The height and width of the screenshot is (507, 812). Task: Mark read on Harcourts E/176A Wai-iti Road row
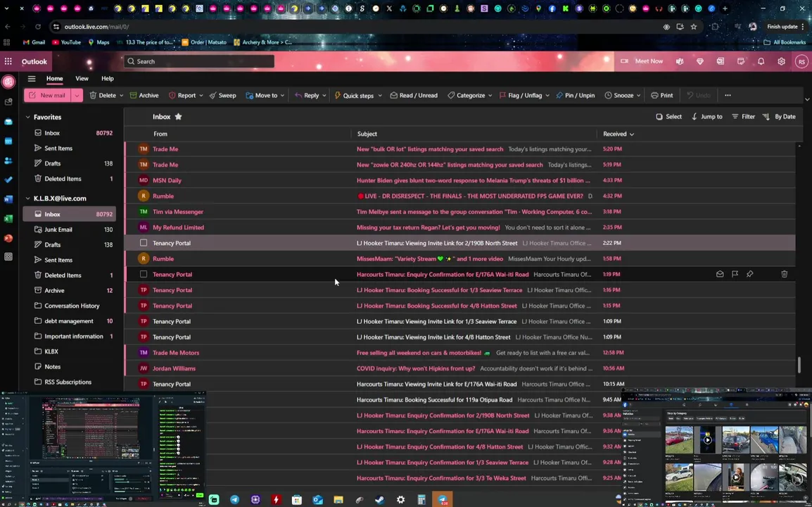(720, 274)
